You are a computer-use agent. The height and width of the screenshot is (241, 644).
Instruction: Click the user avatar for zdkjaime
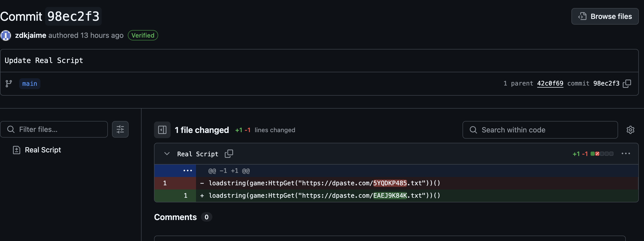(6, 36)
